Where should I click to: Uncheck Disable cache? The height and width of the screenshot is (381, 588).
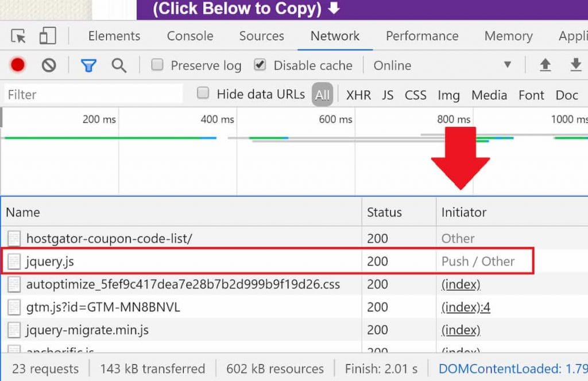[260, 65]
